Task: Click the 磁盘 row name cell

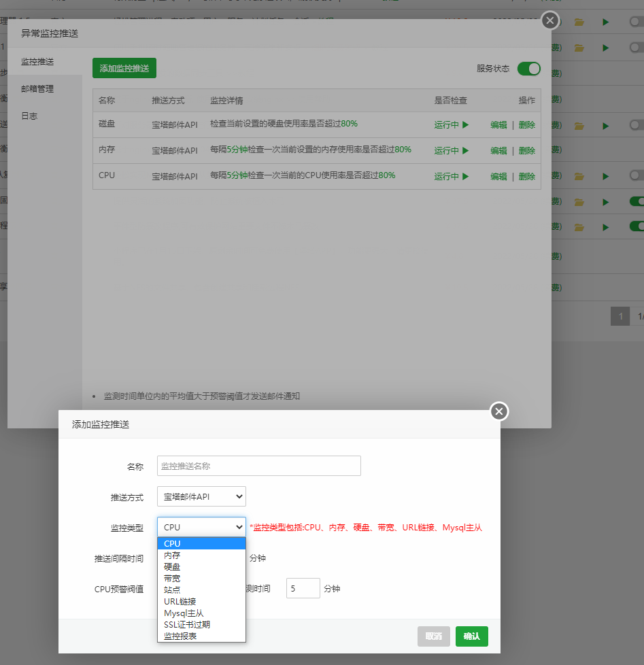Action: coord(107,124)
